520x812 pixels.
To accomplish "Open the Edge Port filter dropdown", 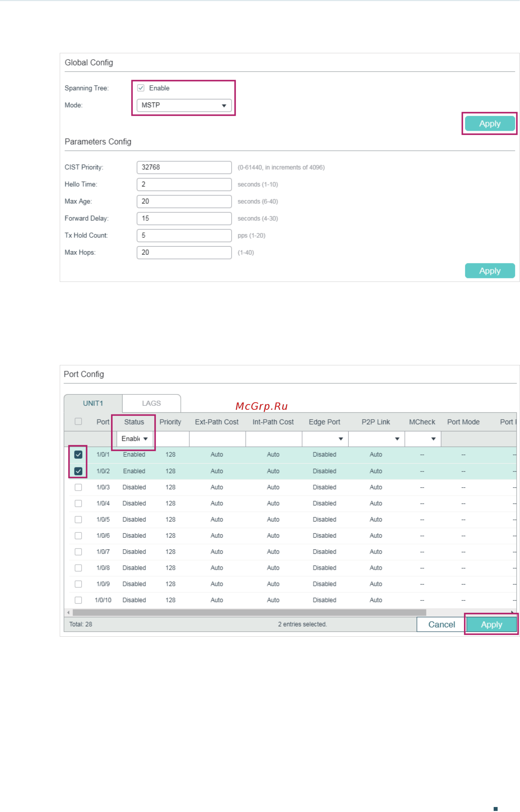I will coord(325,439).
